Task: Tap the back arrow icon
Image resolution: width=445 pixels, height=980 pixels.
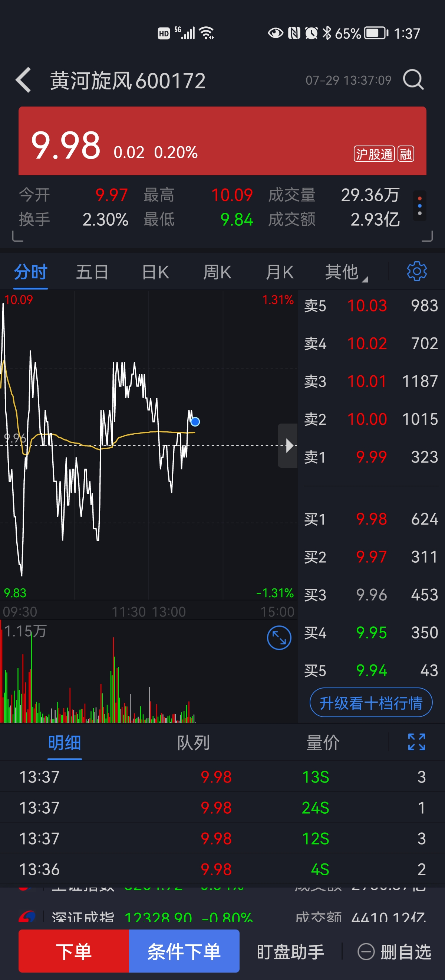Action: coord(24,80)
